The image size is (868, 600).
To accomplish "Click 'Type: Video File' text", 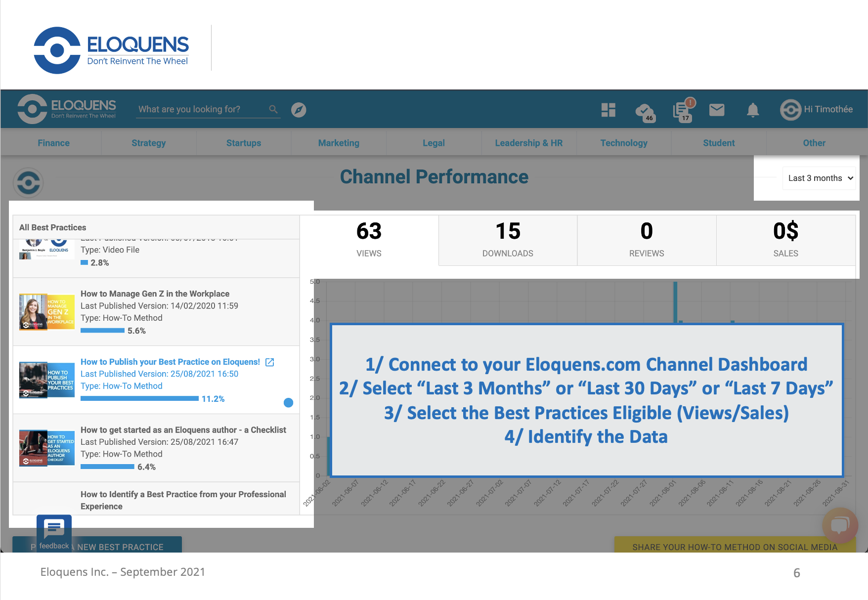I will point(110,250).
